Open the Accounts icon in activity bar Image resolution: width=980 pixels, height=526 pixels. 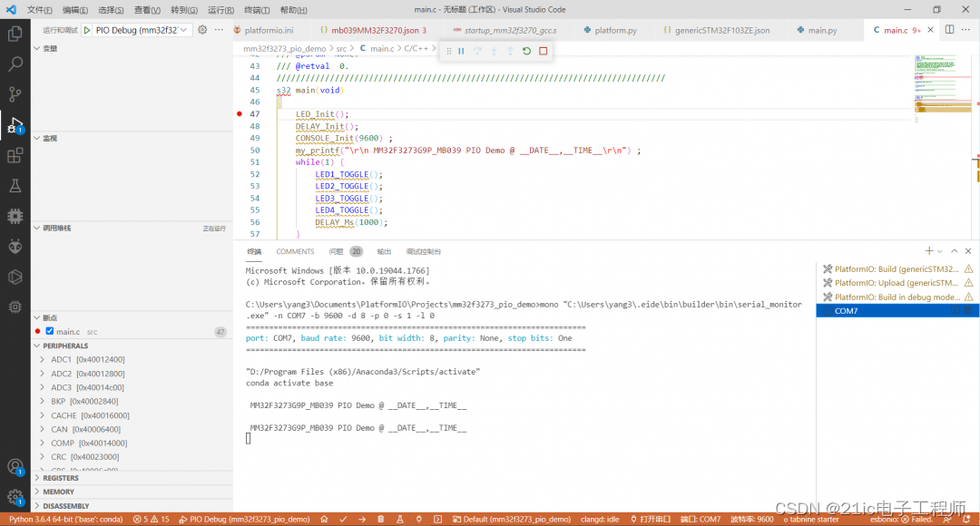click(x=15, y=467)
